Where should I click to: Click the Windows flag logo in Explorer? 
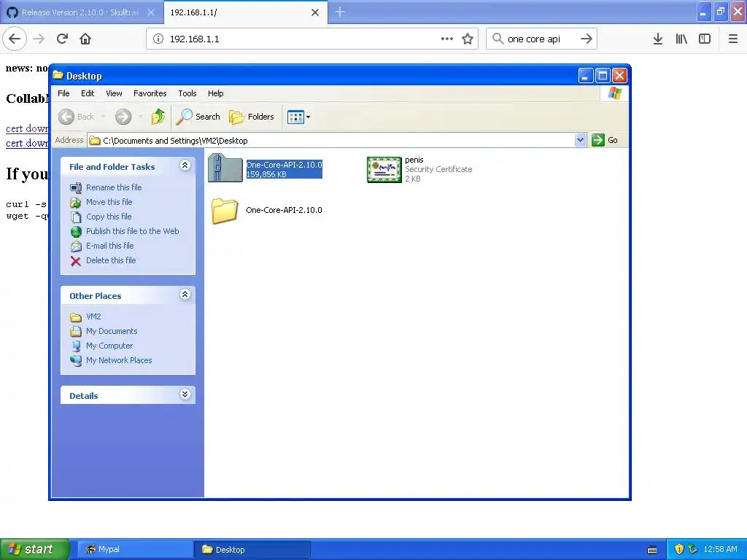click(614, 93)
